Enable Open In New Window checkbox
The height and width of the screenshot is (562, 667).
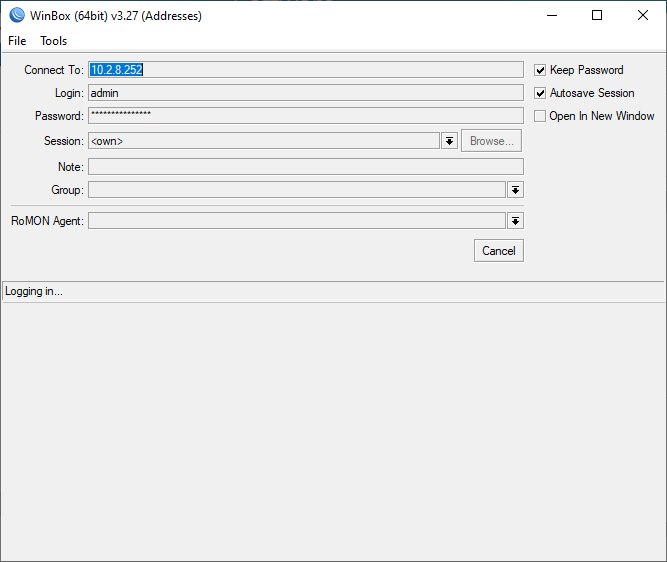540,116
